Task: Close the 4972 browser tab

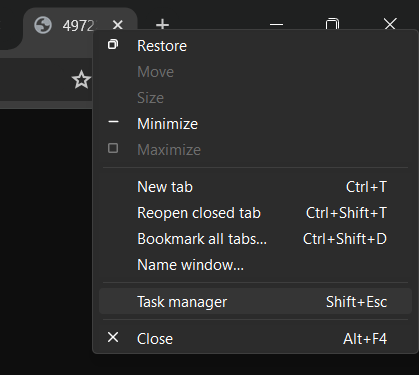Action: point(118,25)
